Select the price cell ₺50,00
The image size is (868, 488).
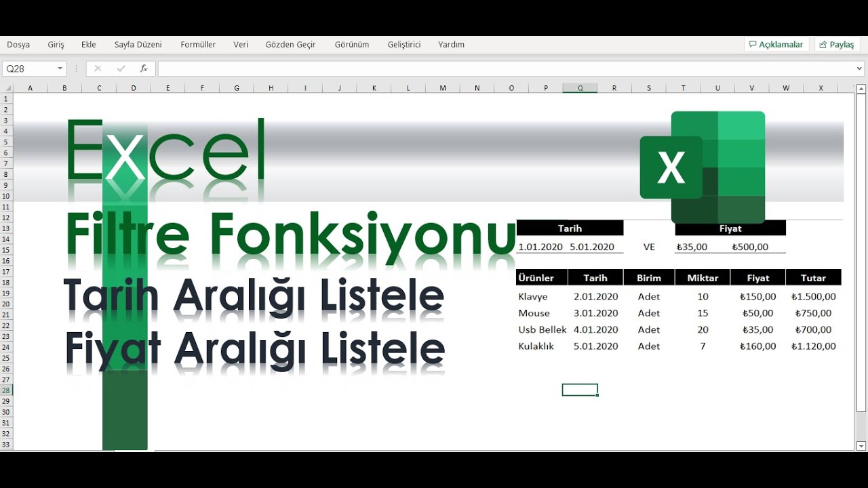[757, 313]
